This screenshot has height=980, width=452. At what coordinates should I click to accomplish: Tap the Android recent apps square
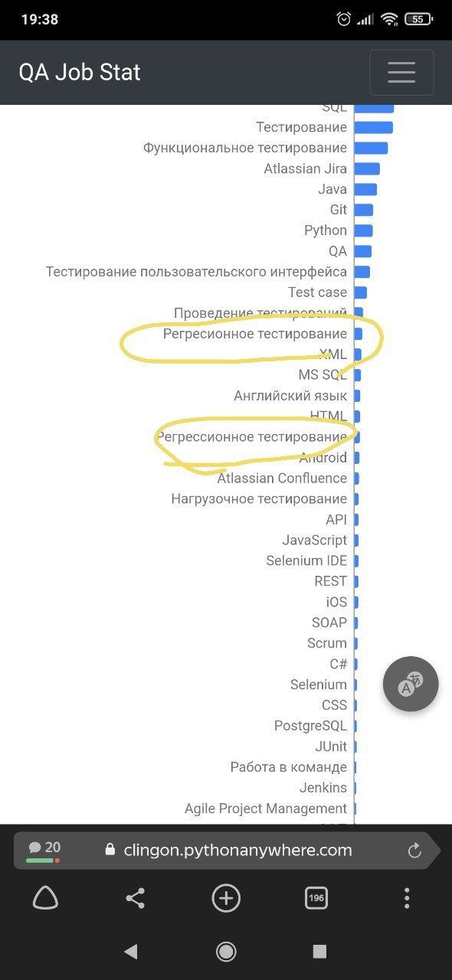pyautogui.click(x=319, y=951)
